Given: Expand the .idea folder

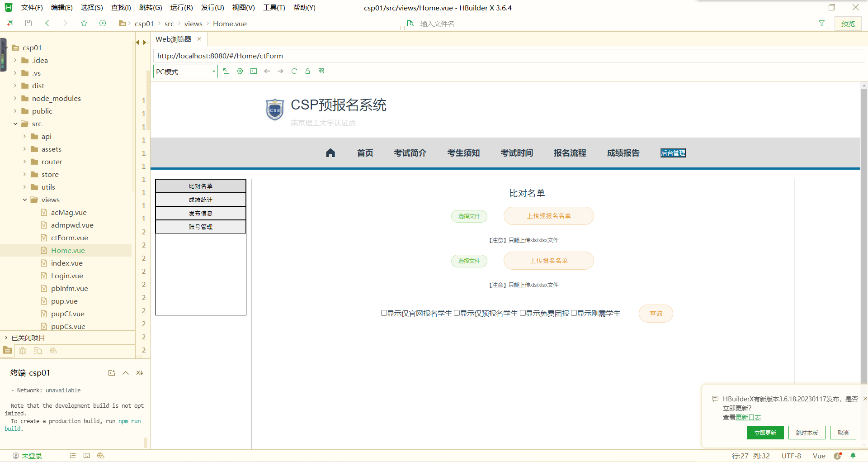Looking at the screenshot, I should click(x=15, y=60).
